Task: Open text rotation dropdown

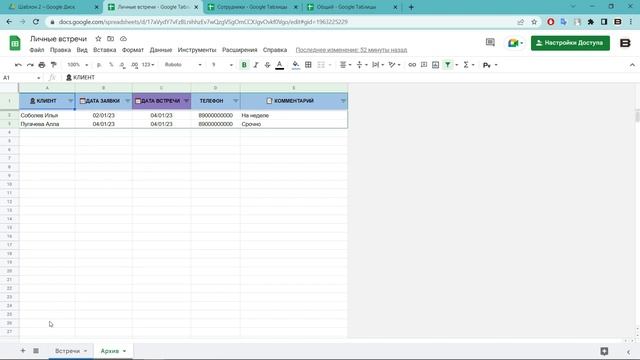Action: 394,65
